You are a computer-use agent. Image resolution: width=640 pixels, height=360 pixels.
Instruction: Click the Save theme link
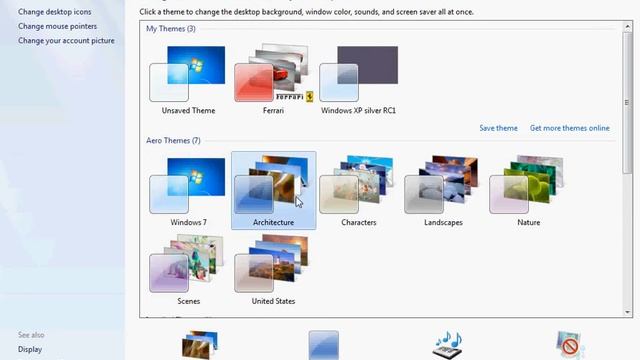pos(498,128)
